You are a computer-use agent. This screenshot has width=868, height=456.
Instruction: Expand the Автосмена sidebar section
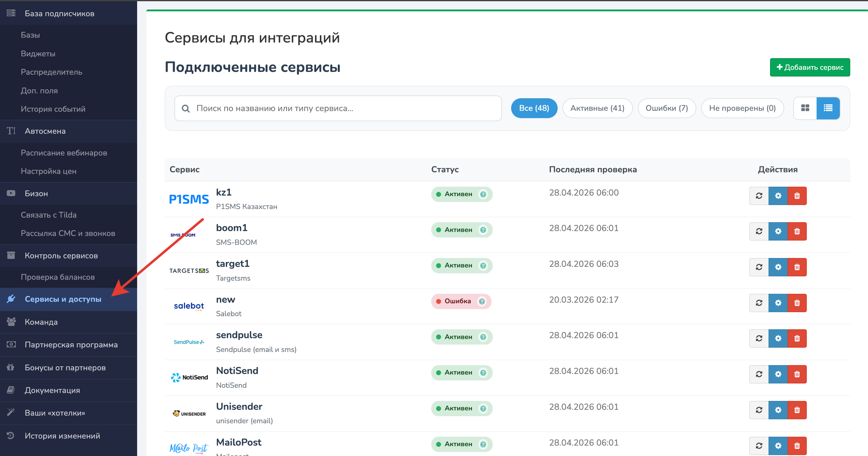coord(45,131)
